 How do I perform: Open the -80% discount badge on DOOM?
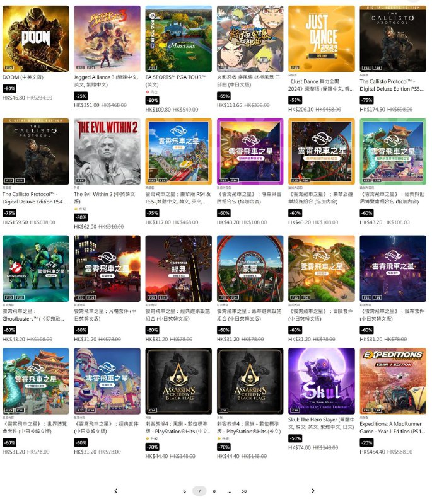click(9, 88)
